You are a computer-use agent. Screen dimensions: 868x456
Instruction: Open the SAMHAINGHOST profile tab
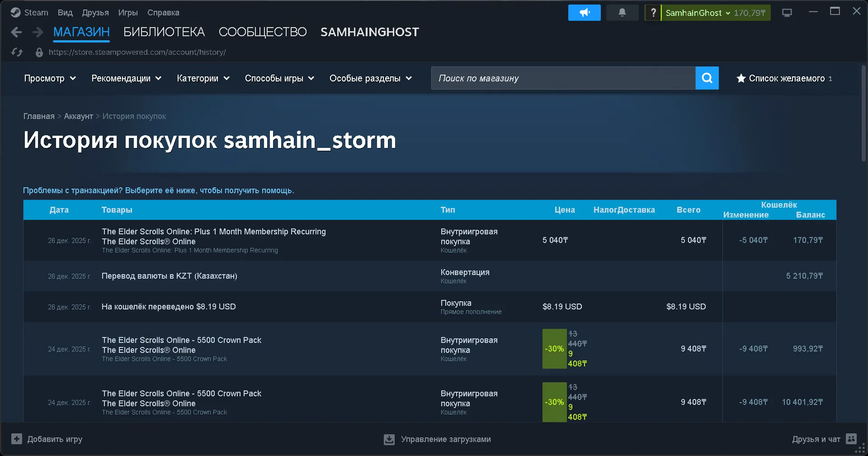[370, 32]
